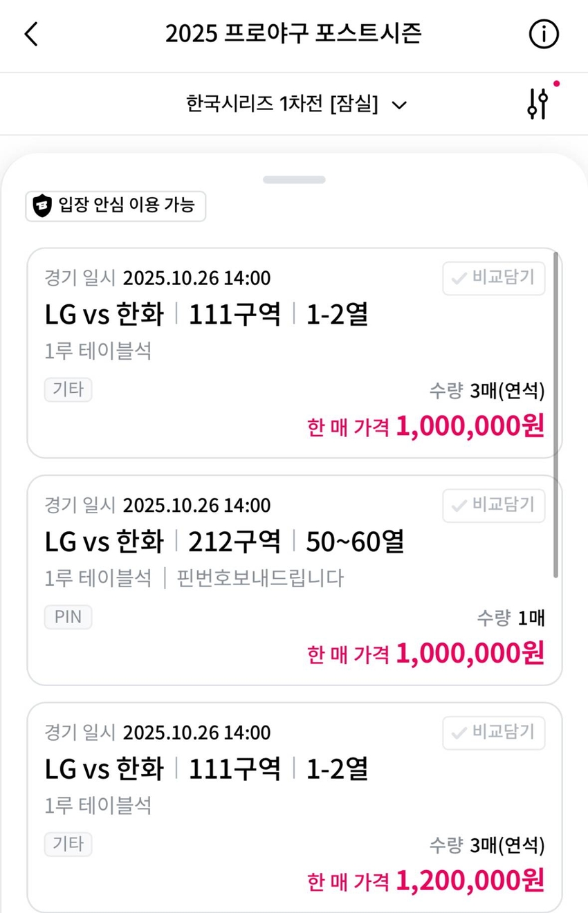Open the info circle icon
Image resolution: width=588 pixels, height=913 pixels.
click(x=543, y=34)
